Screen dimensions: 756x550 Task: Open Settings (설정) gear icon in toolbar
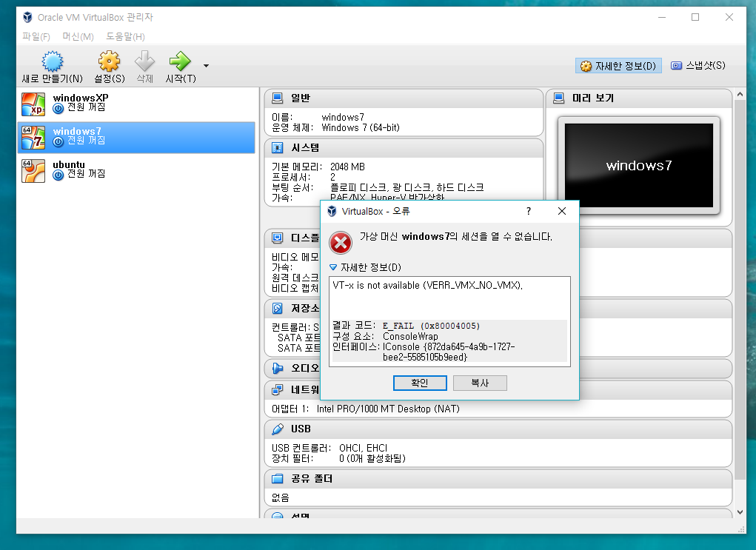point(109,61)
